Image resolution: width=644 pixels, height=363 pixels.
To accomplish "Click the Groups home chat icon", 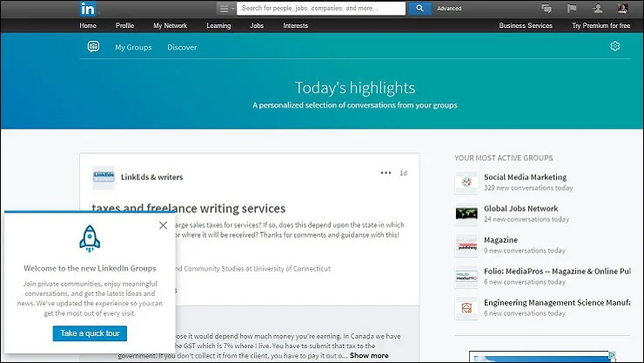I will 93,46.
